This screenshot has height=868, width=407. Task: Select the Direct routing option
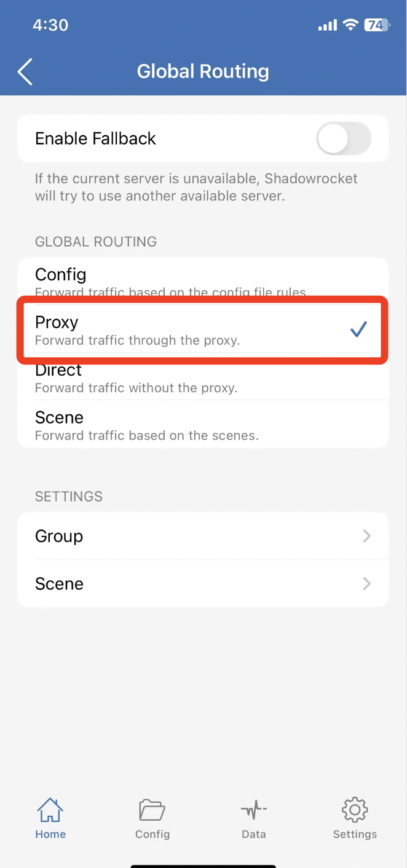(x=203, y=377)
